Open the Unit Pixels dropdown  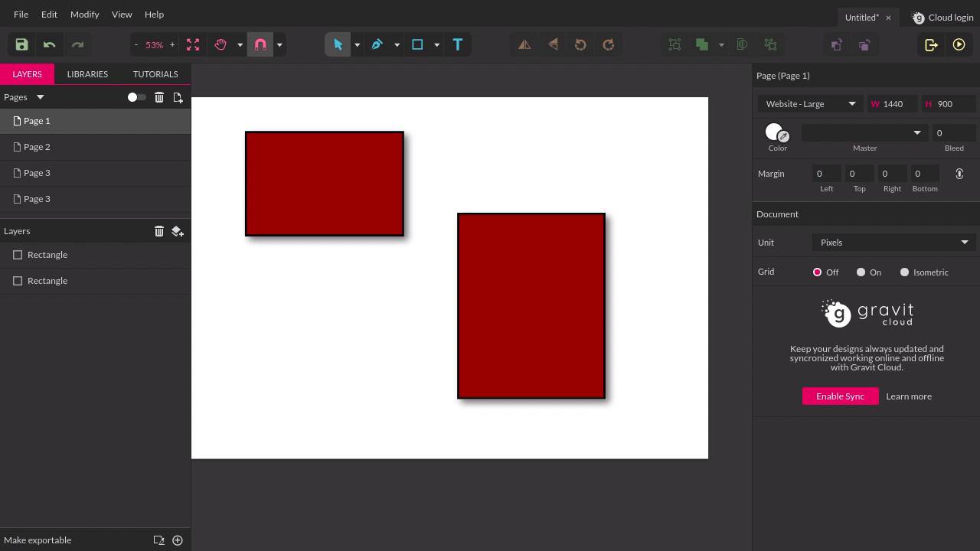pyautogui.click(x=893, y=243)
